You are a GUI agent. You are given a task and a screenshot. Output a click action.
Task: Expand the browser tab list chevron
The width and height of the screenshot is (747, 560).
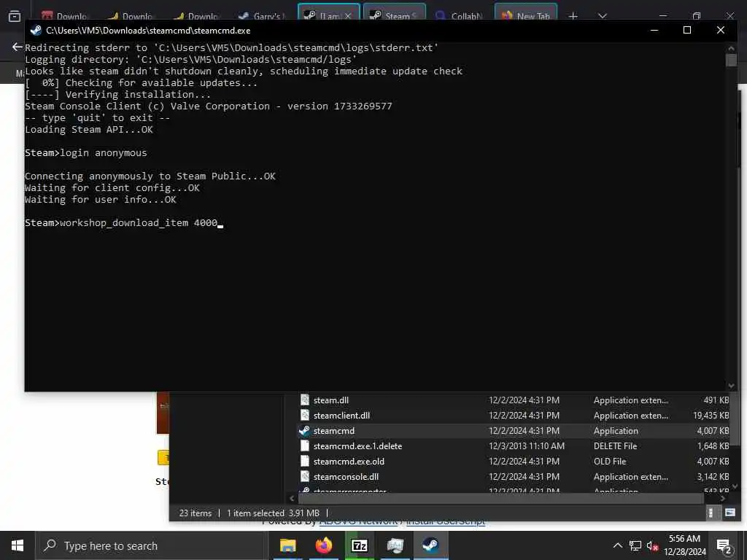coord(603,16)
